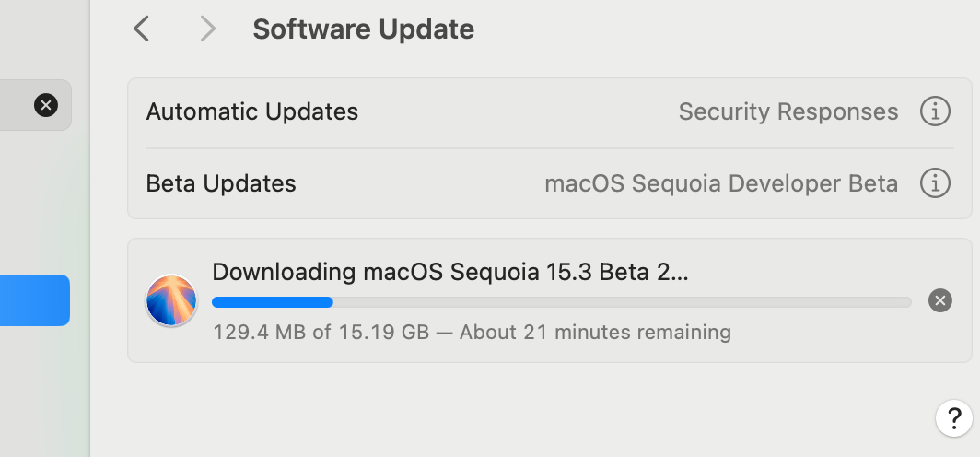Focus the sidebar search input field
This screenshot has height=457, width=980.
point(14,105)
